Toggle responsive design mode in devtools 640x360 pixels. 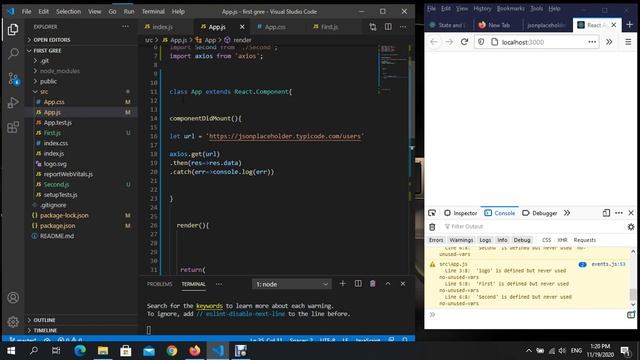(x=606, y=213)
